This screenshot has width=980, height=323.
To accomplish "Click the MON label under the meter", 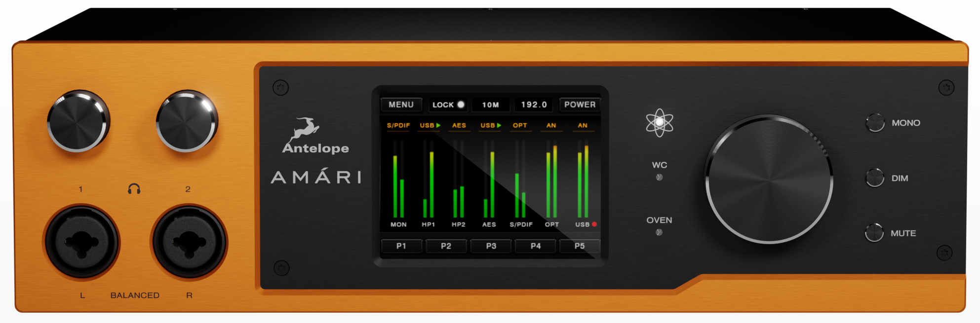I will 398,224.
